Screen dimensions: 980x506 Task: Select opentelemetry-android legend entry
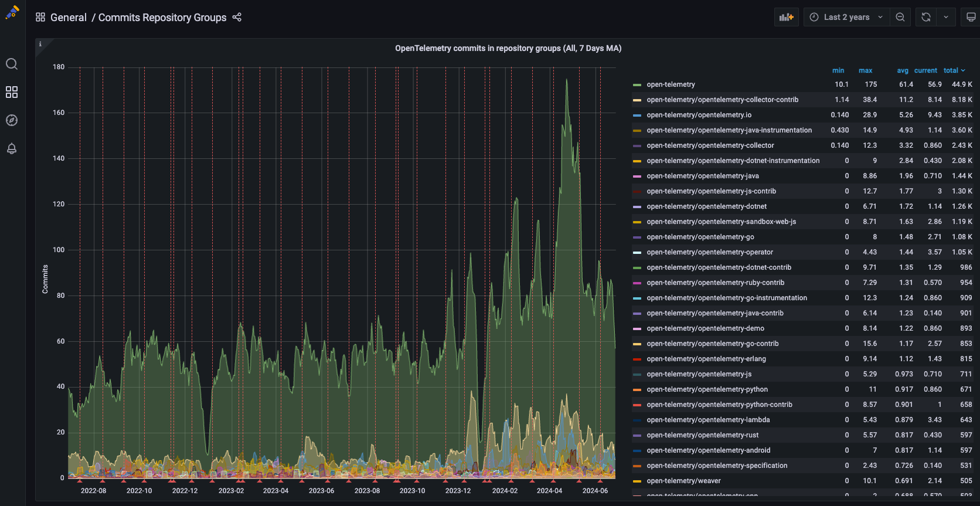point(708,450)
